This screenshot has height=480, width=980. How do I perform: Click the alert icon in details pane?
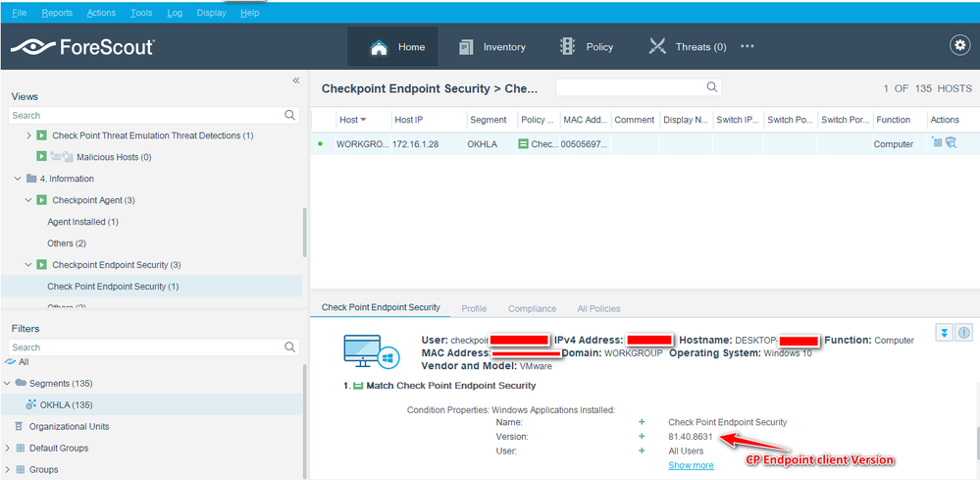[x=964, y=333]
